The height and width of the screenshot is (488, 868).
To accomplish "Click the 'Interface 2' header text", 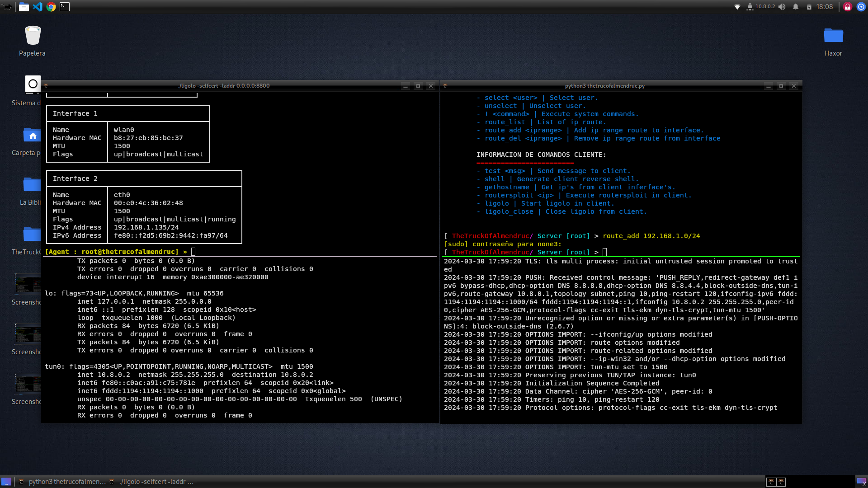I will [75, 178].
